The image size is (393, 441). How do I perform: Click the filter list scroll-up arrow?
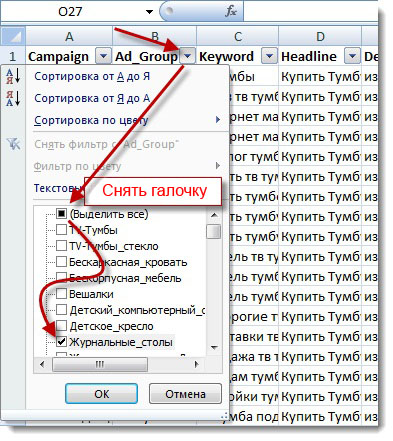point(214,215)
